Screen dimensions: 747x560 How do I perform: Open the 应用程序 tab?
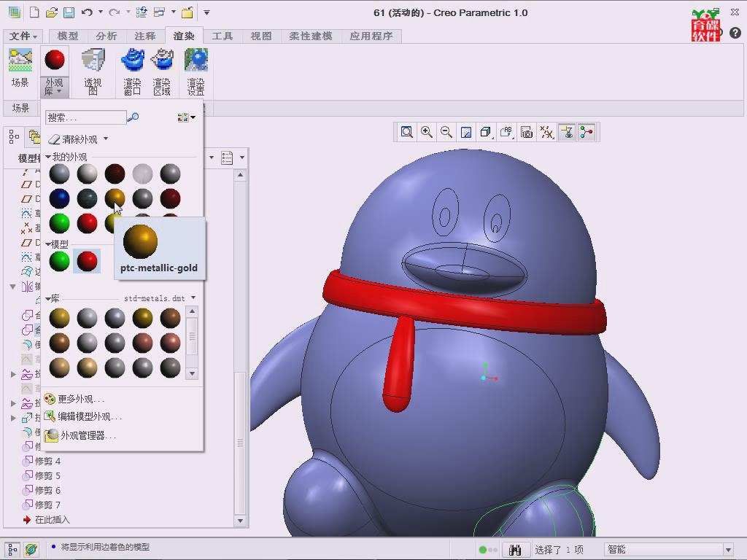pyautogui.click(x=371, y=36)
